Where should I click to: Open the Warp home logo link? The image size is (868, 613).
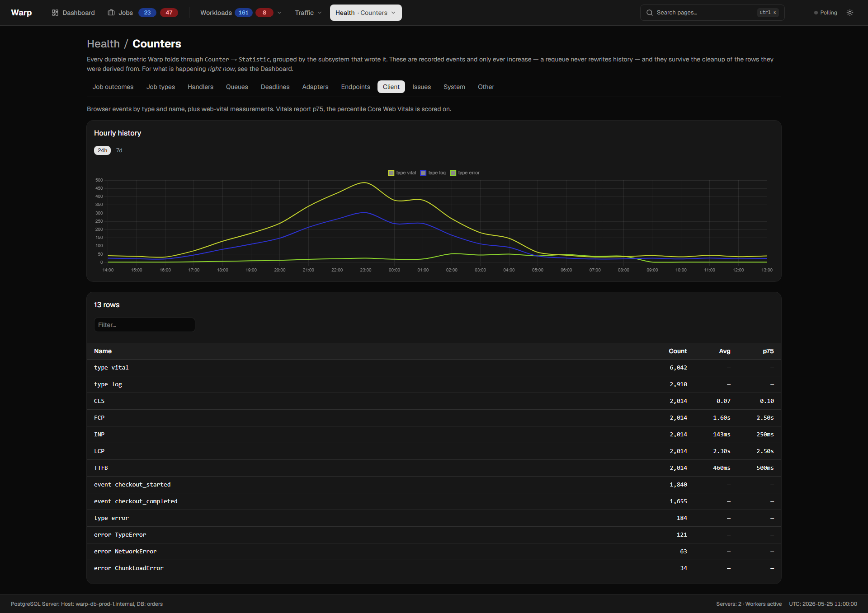pos(21,13)
